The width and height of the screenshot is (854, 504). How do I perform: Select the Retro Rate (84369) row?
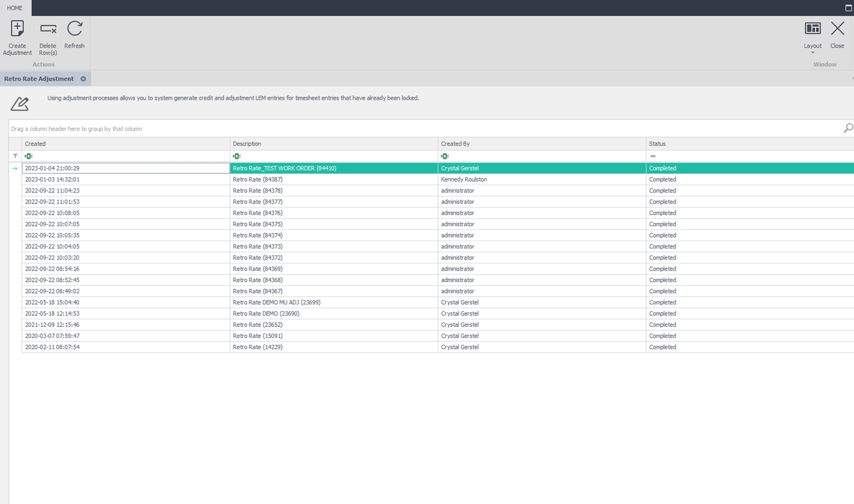(x=438, y=269)
